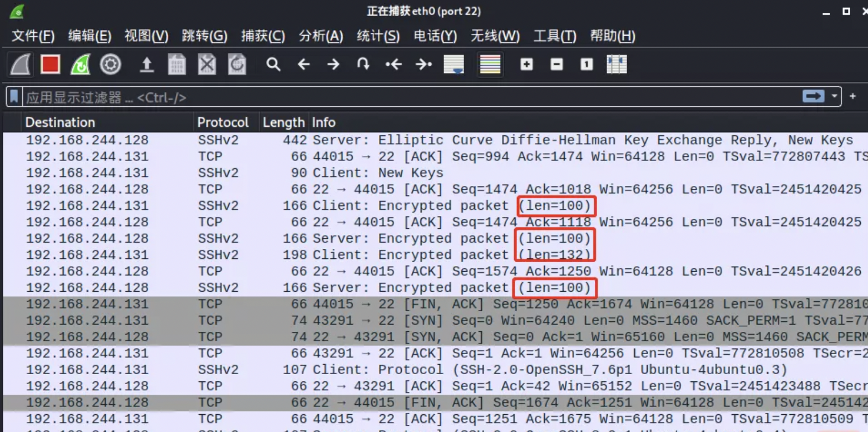The image size is (868, 432).
Task: Open the 帮助(H) menu
Action: tap(612, 36)
